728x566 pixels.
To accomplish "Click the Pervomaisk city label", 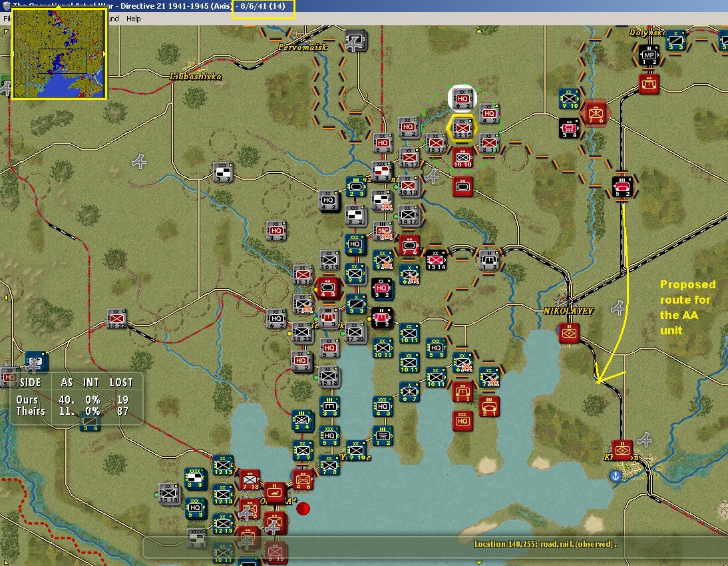I will pos(303,47).
